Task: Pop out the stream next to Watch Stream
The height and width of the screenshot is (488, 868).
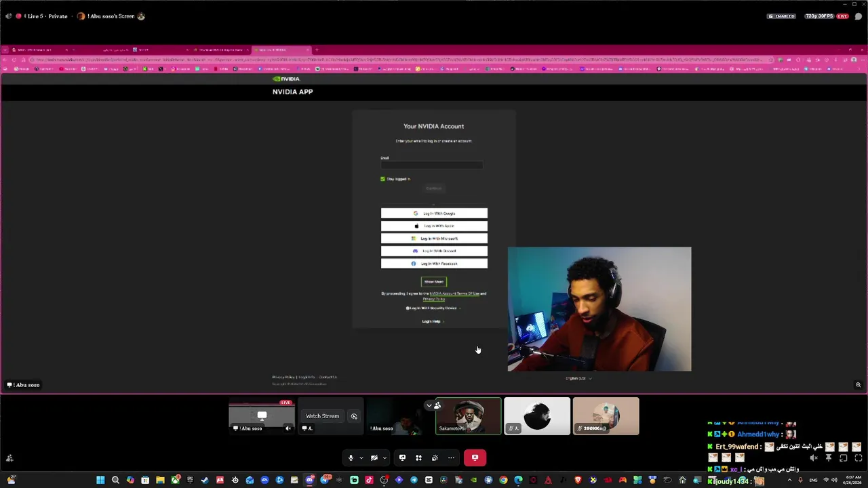Action: tap(353, 416)
